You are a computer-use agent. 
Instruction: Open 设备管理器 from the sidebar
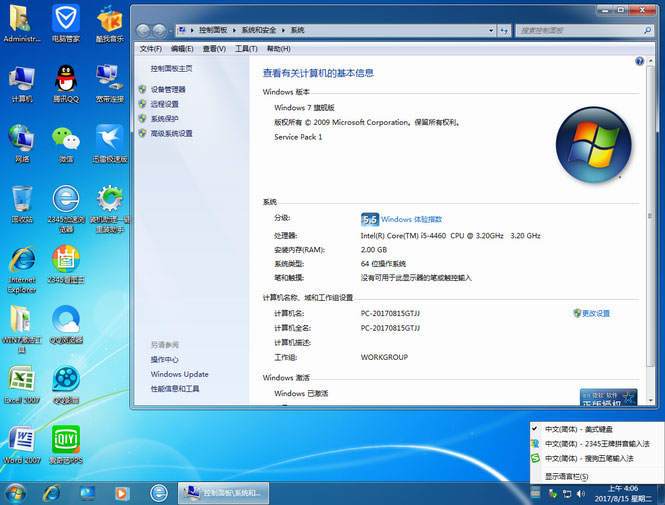tap(168, 89)
